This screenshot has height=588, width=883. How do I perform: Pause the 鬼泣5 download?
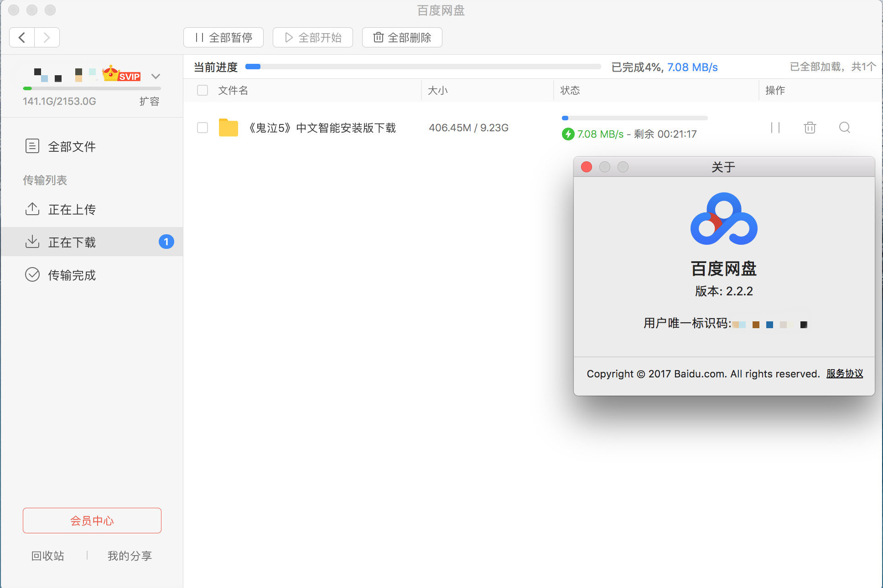(x=775, y=128)
